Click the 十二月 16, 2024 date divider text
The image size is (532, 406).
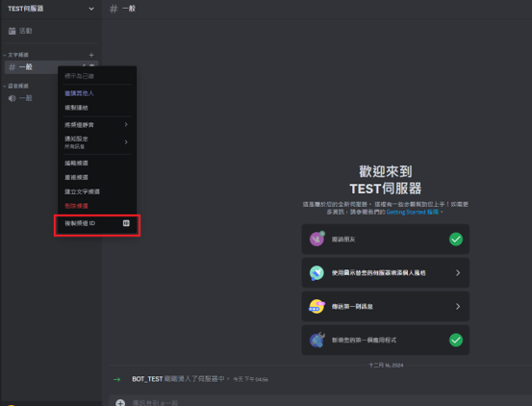386,366
